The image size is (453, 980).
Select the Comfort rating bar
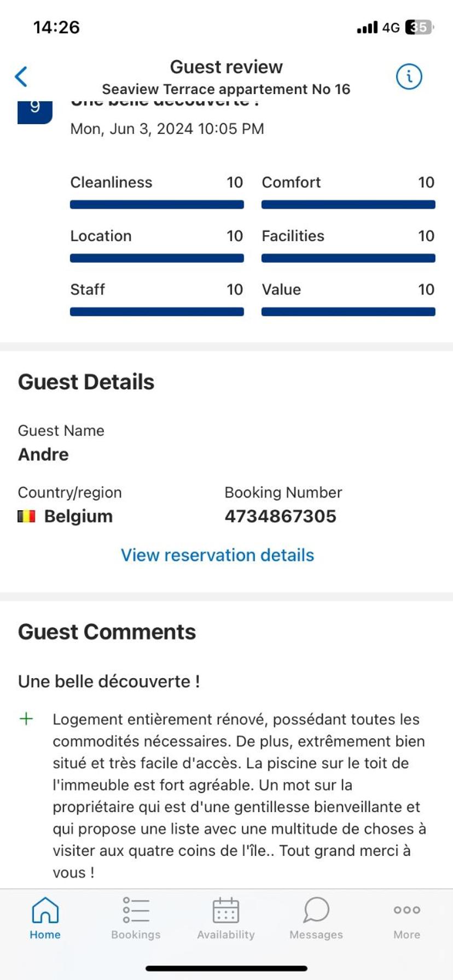click(349, 205)
